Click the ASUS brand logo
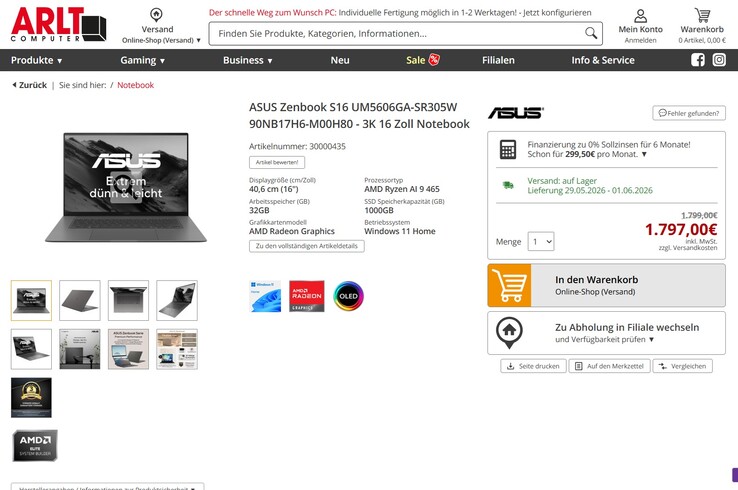 click(x=516, y=112)
